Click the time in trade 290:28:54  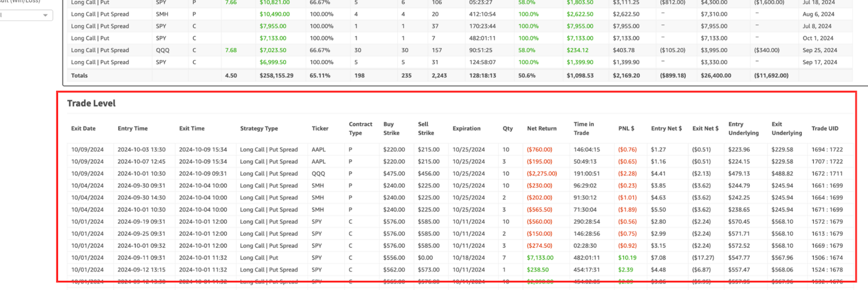[x=587, y=222]
